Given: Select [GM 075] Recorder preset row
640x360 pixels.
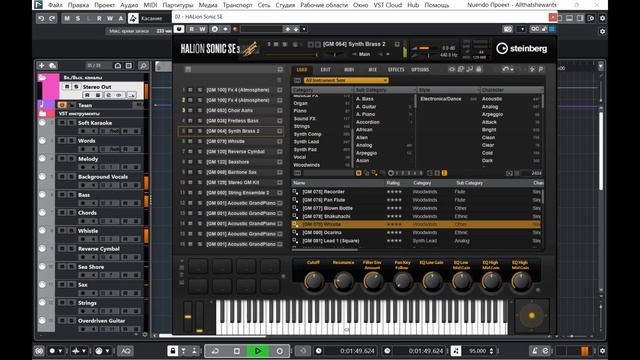Looking at the screenshot, I should tap(417, 192).
